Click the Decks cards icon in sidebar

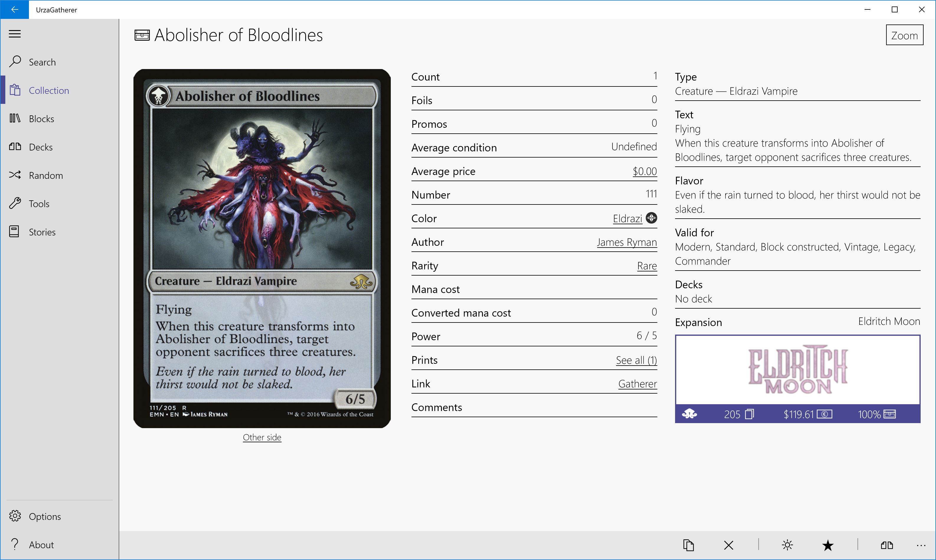point(15,146)
